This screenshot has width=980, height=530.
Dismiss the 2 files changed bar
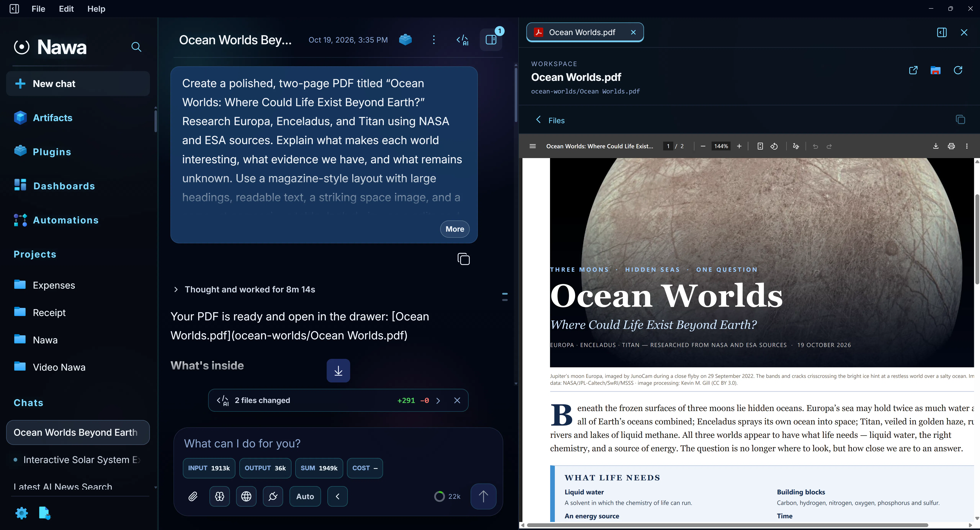[457, 400]
